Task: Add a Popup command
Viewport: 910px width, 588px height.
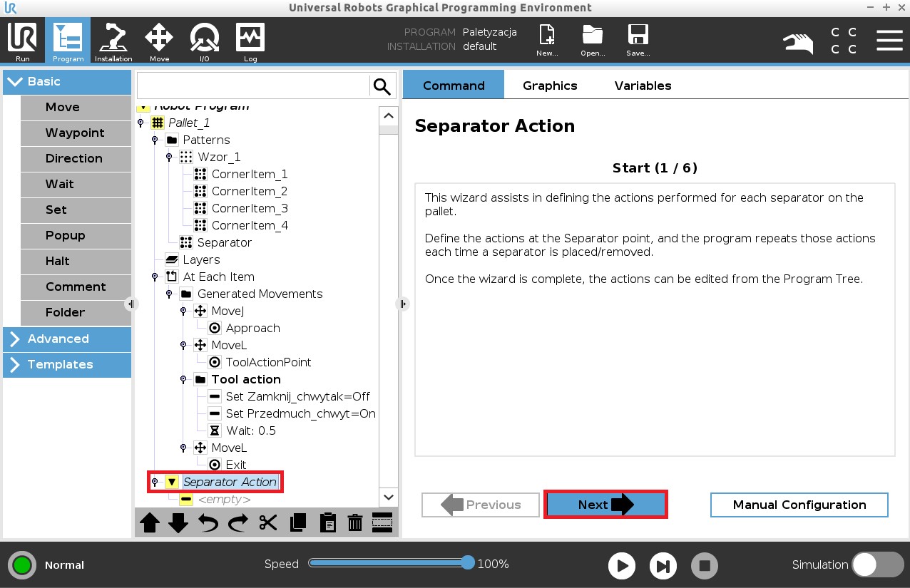Action: point(76,235)
